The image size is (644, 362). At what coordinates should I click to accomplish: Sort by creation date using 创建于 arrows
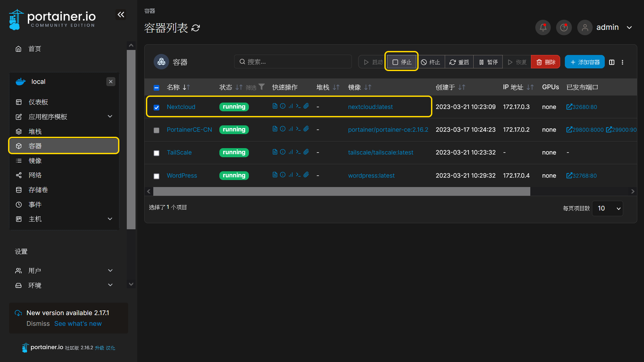click(462, 87)
